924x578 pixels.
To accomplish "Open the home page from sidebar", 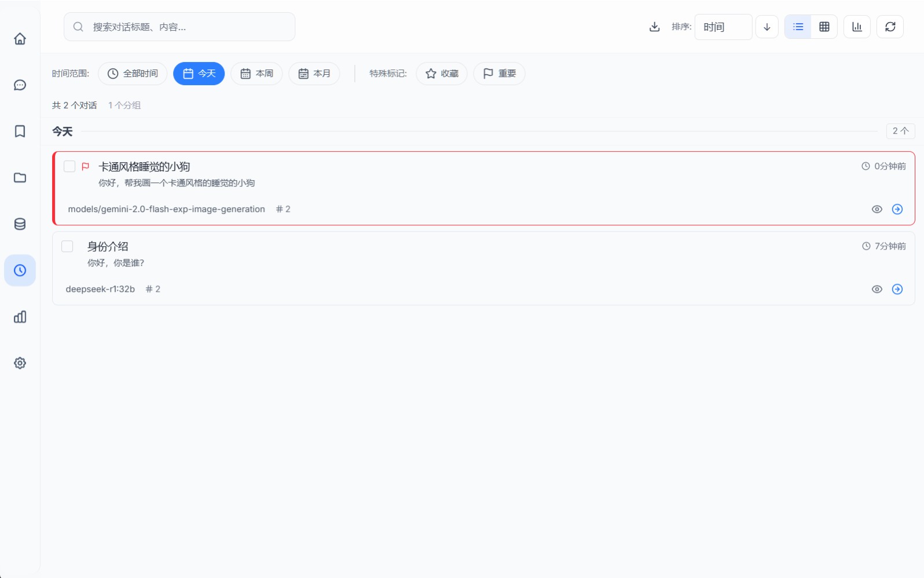I will [x=20, y=39].
